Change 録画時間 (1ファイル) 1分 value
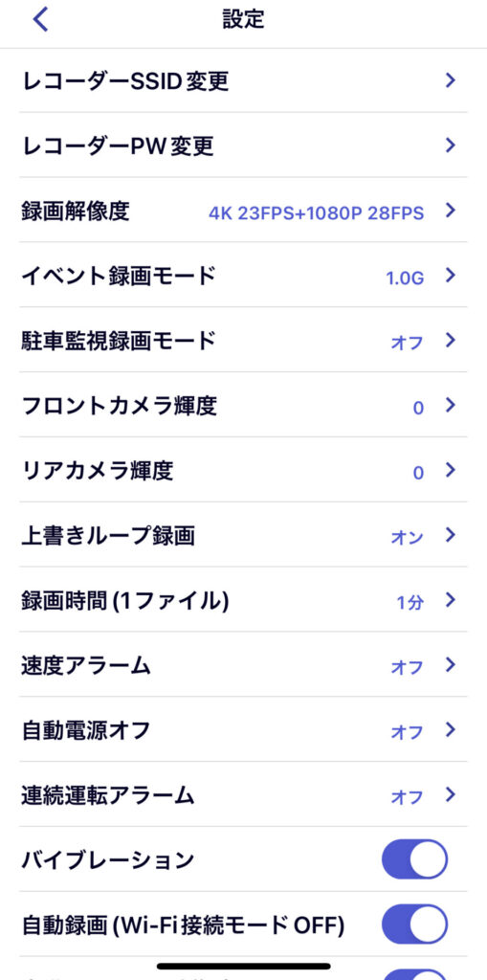487x980 pixels. tap(410, 603)
